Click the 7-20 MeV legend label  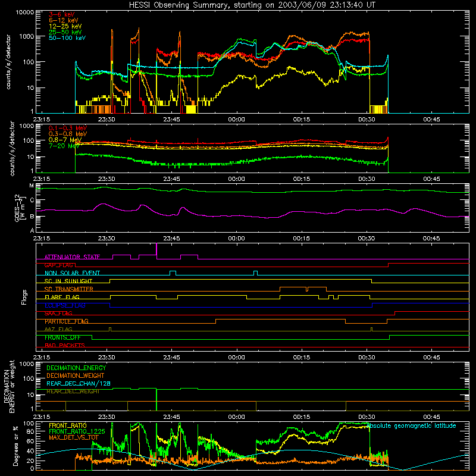point(64,146)
